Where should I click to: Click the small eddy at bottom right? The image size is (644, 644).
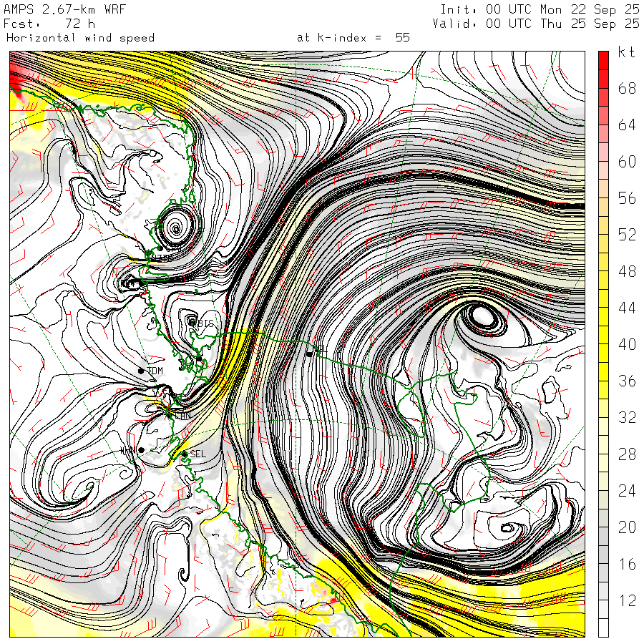(x=509, y=529)
